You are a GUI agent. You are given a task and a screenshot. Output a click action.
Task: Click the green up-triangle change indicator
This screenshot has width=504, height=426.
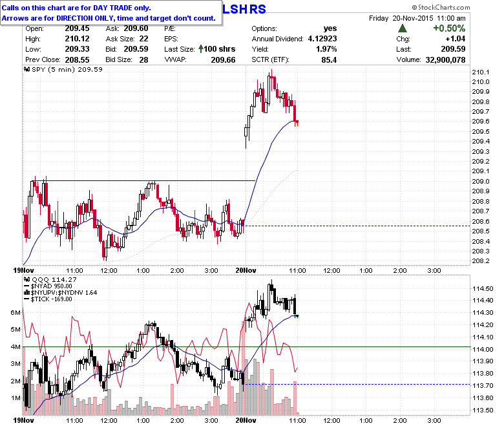click(403, 28)
